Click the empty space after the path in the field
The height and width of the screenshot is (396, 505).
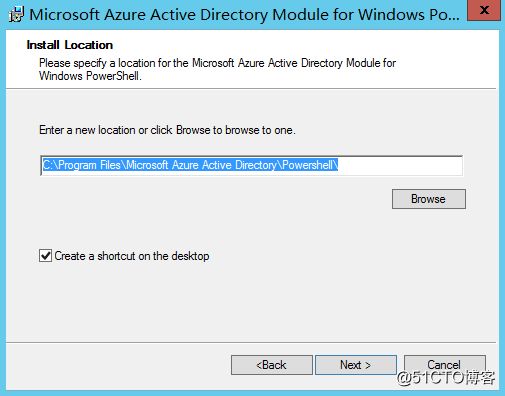pyautogui.click(x=400, y=165)
